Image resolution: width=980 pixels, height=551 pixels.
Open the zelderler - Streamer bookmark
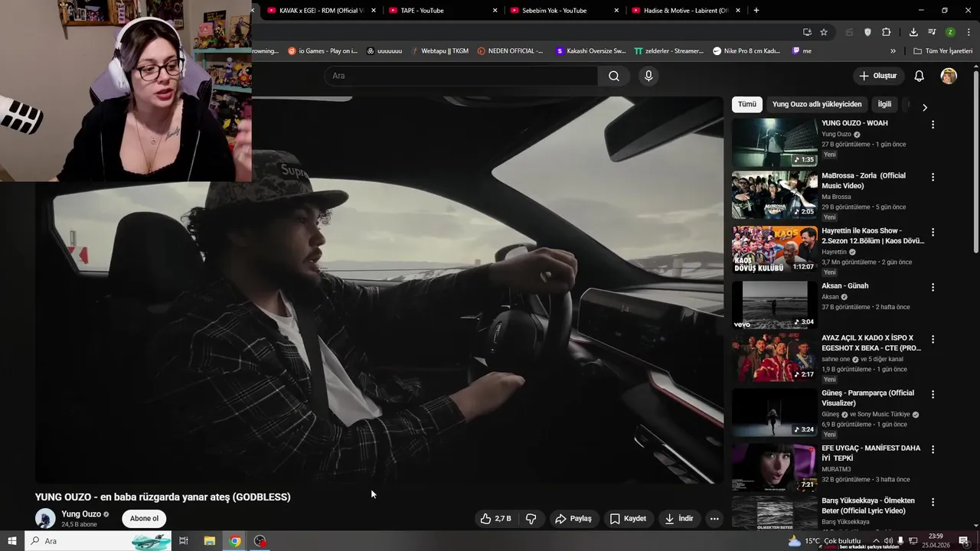coord(668,51)
